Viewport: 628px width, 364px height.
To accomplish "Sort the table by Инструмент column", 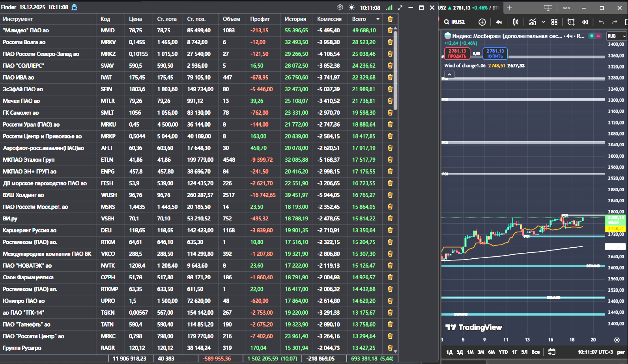I will [18, 19].
